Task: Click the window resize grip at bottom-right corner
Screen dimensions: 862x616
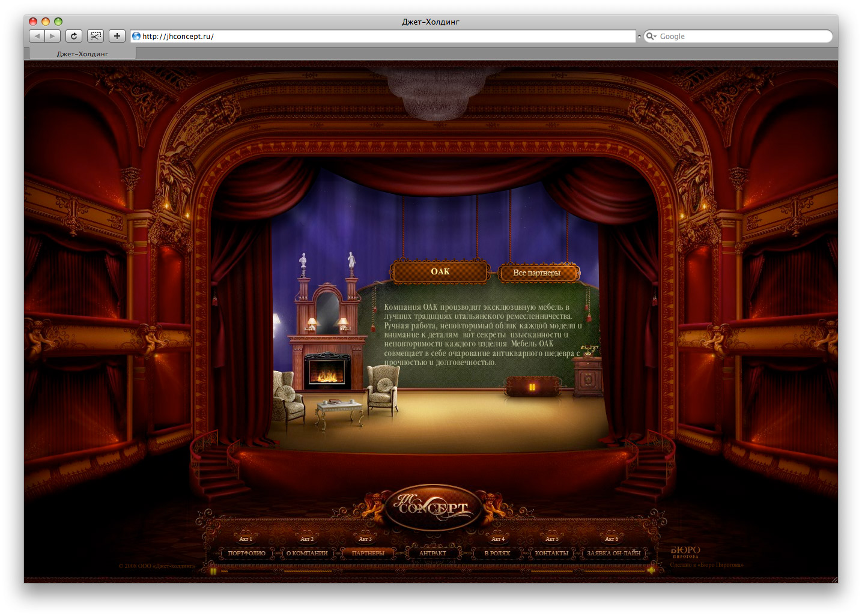Action: 834,579
